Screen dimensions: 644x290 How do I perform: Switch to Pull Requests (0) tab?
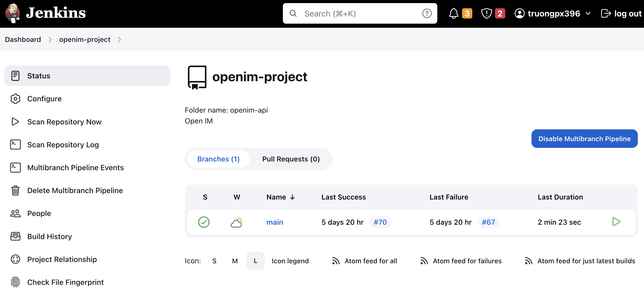(291, 159)
